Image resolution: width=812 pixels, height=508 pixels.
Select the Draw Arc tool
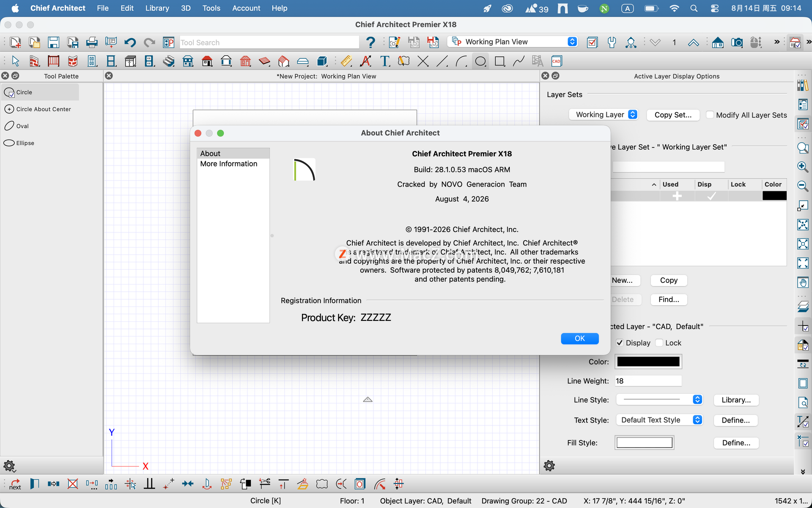point(461,61)
